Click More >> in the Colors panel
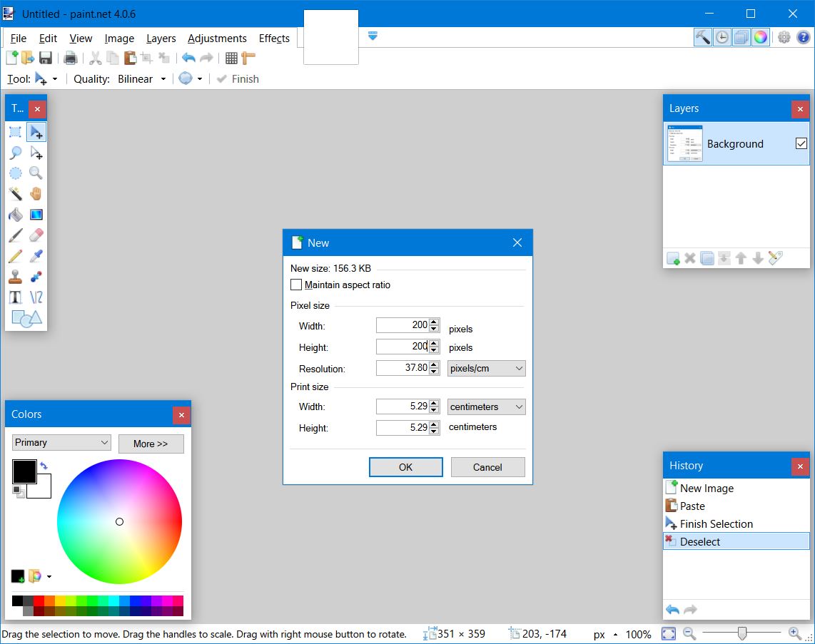The height and width of the screenshot is (644, 815). [x=151, y=443]
